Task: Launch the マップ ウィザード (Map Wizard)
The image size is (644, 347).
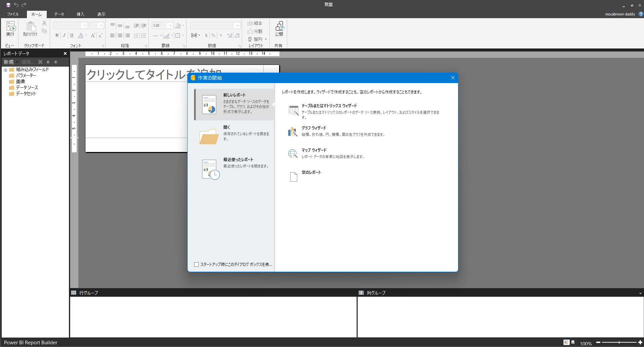Action: (x=327, y=153)
